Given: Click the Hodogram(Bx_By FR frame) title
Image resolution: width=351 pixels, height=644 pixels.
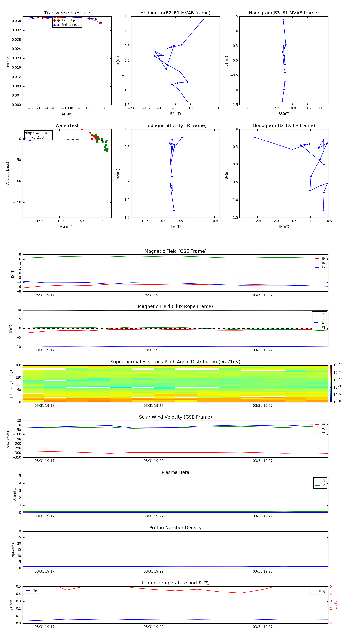Looking at the screenshot, I should 284,125.
